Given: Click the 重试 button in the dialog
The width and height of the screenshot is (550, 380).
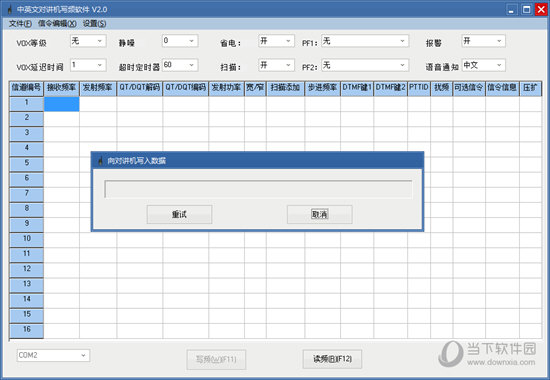Looking at the screenshot, I should pyautogui.click(x=179, y=214).
